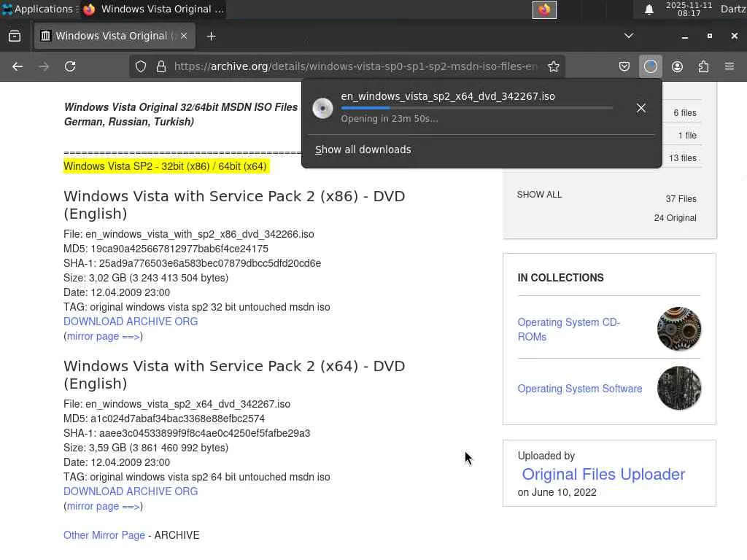
Task: Show all downloads
Action: (363, 149)
